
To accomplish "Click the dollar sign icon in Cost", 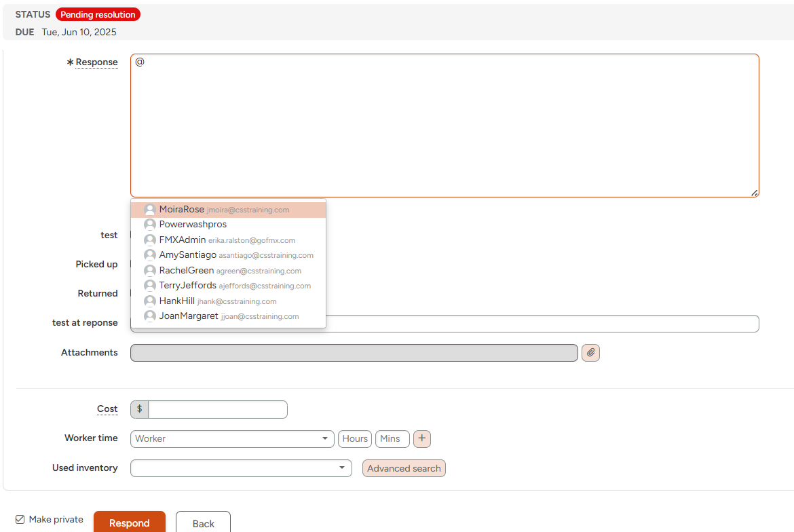I will tap(140, 409).
